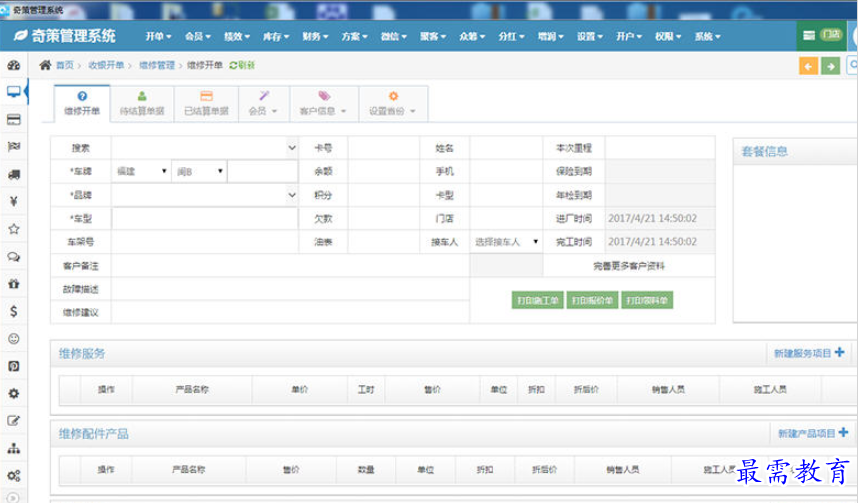Open the star icon in left sidebar
The width and height of the screenshot is (858, 503).
[14, 229]
